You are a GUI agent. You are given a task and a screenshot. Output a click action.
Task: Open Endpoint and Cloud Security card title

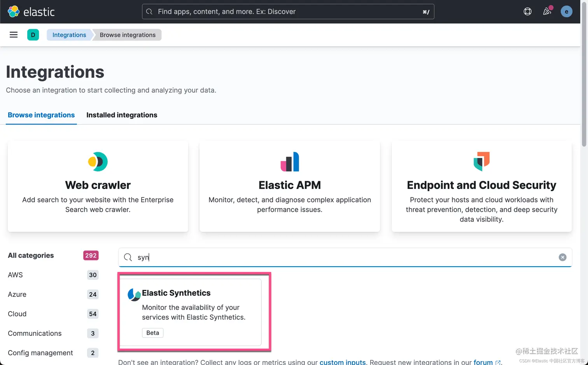[481, 185]
